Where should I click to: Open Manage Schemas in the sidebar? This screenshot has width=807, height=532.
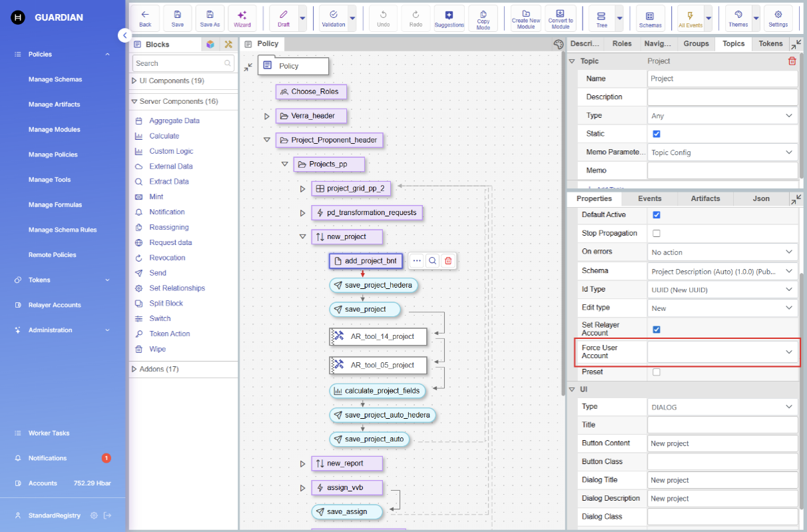55,79
